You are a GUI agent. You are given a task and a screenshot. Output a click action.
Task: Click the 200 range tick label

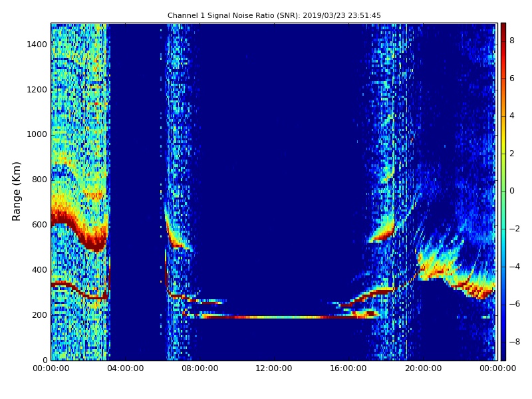pyautogui.click(x=39, y=315)
